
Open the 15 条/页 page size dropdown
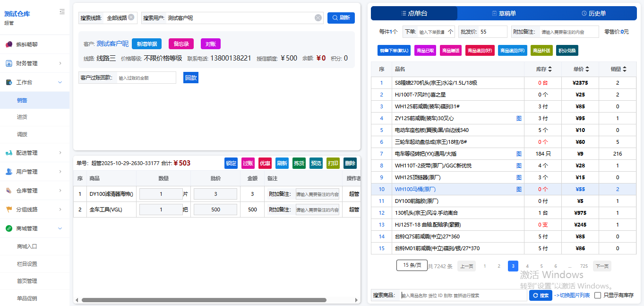pyautogui.click(x=412, y=266)
